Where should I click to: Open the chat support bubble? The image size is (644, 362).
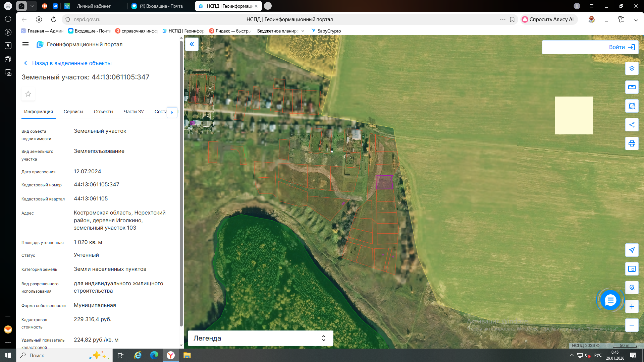pos(610,300)
